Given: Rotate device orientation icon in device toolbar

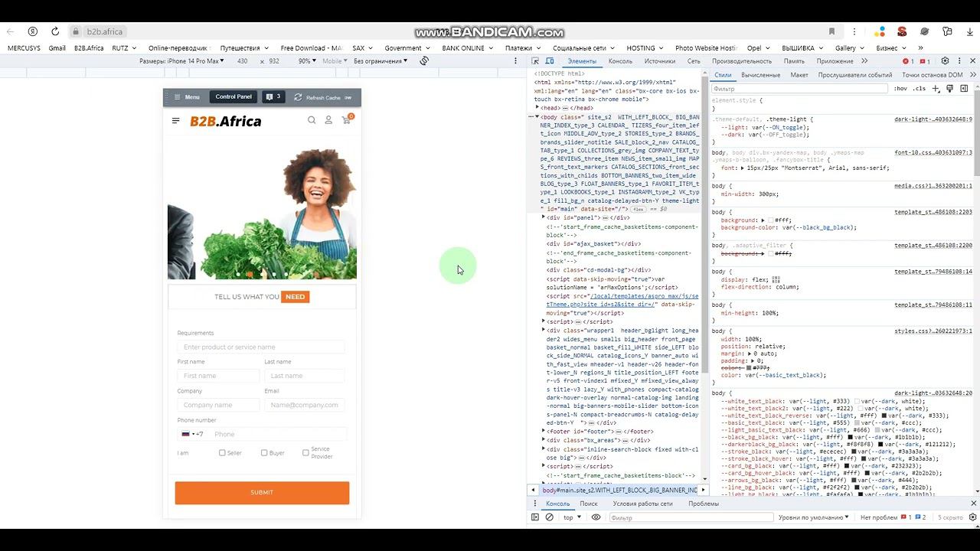Looking at the screenshot, I should click(424, 61).
